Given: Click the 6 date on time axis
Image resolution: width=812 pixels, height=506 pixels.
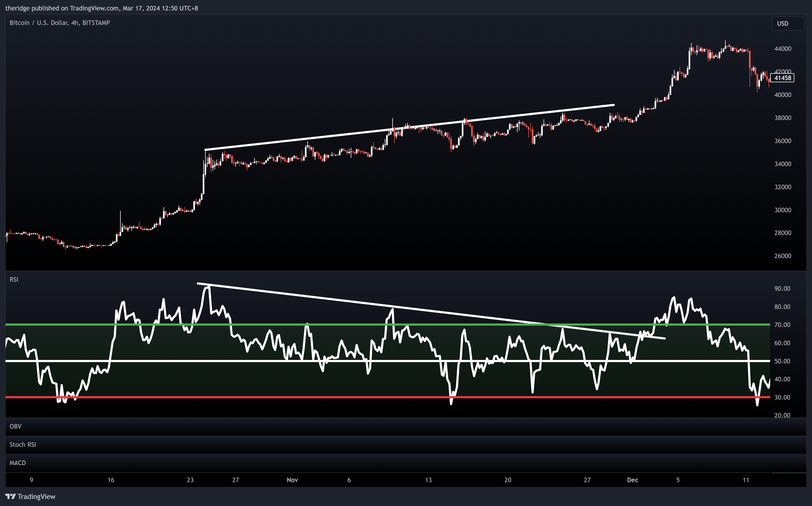Looking at the screenshot, I should click(349, 480).
